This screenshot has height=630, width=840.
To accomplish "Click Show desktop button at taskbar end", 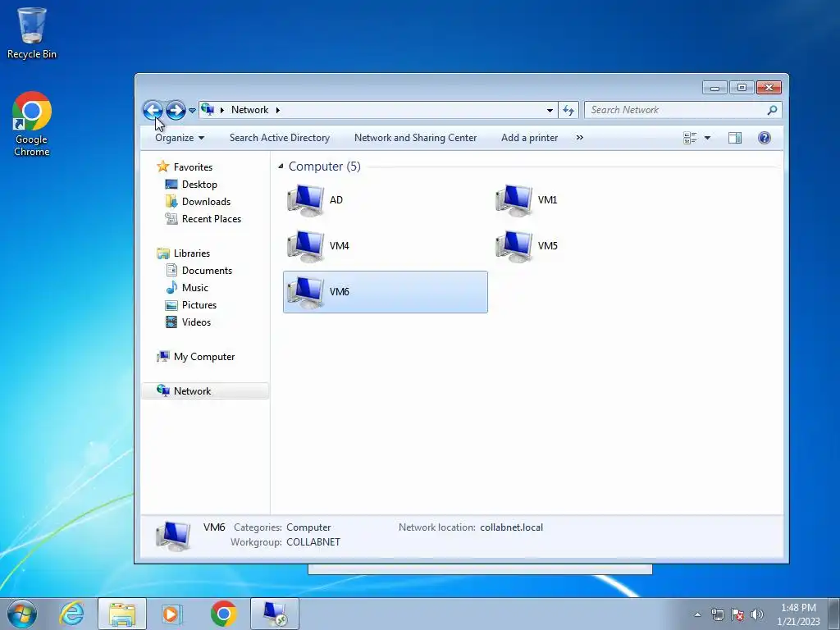I will (x=833, y=614).
